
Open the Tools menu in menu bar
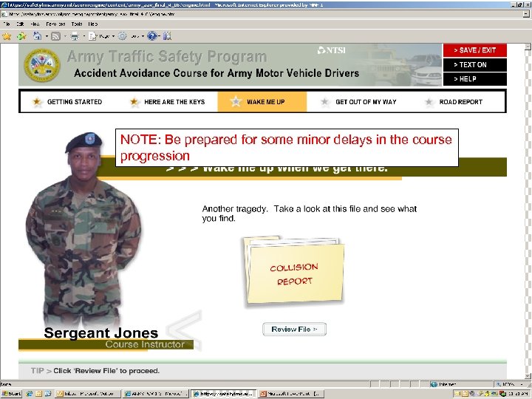[77, 24]
